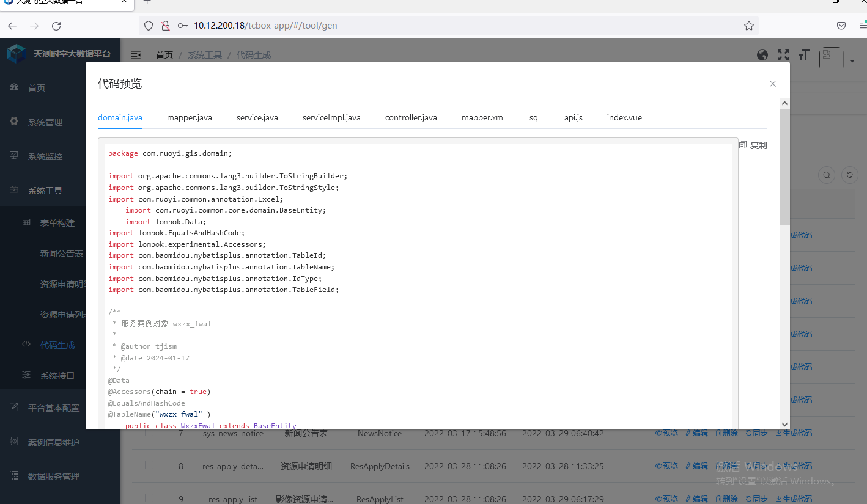Click the hamburger icon to collapse sidebar

click(x=136, y=55)
